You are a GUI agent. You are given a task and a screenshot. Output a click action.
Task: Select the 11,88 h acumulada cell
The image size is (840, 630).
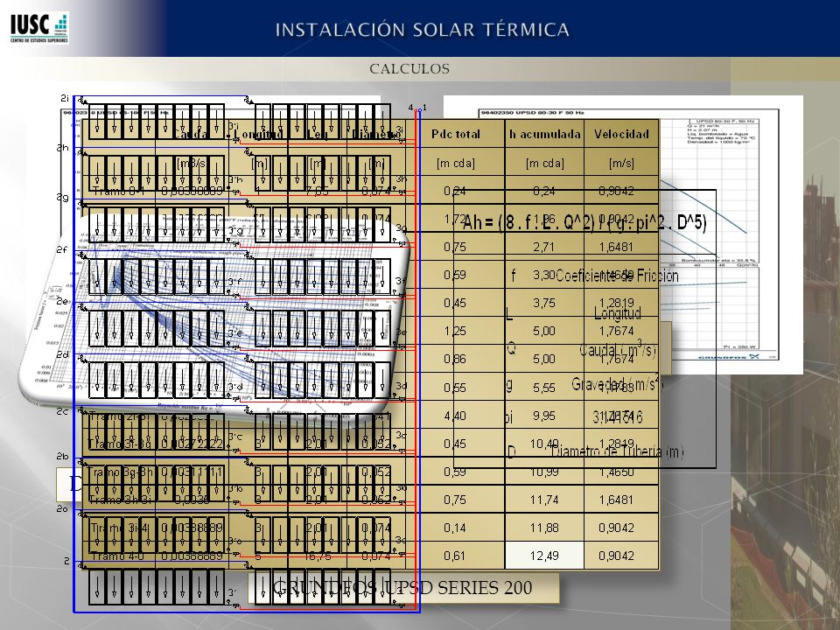[x=544, y=528]
